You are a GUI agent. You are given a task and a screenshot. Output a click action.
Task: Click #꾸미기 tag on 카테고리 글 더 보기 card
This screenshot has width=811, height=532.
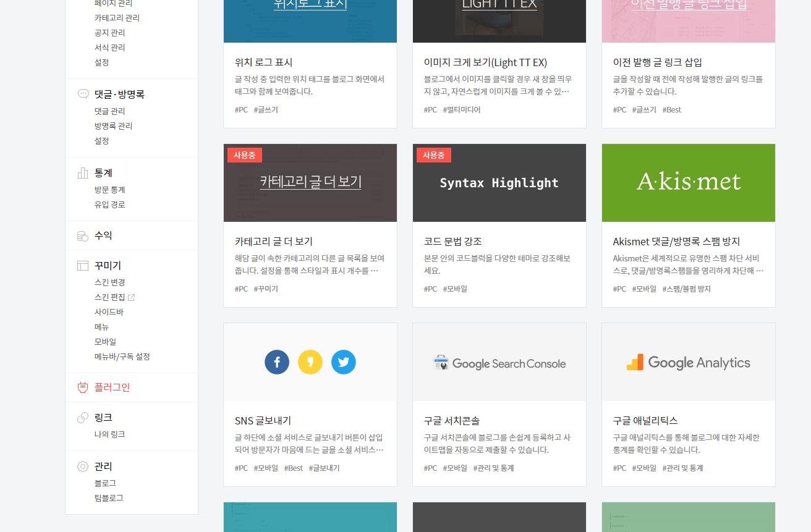tap(266, 289)
